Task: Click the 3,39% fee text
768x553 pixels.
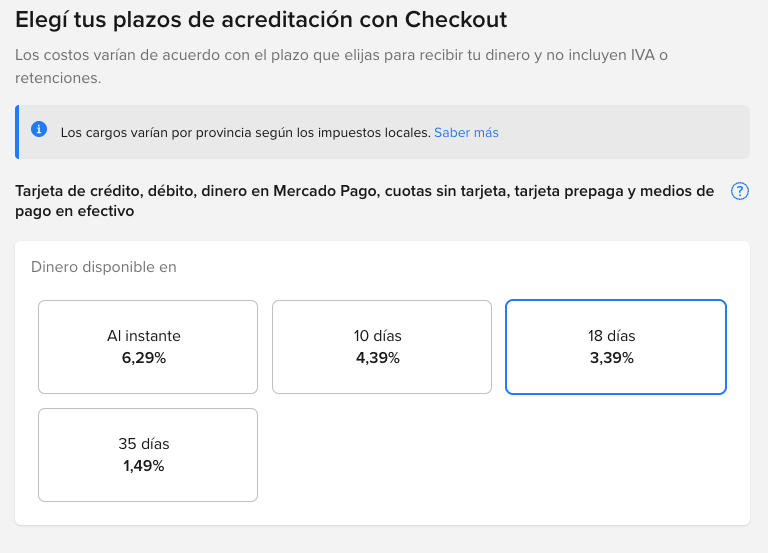Action: [x=612, y=358]
